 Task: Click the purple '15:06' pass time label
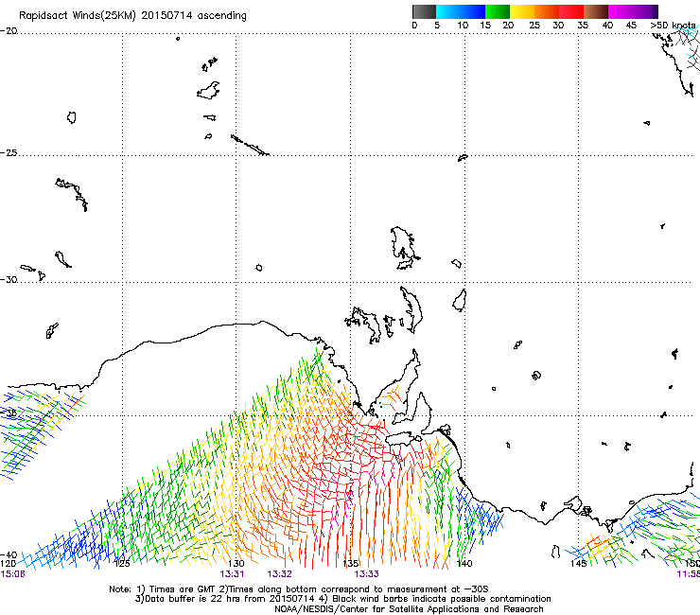[x=12, y=574]
